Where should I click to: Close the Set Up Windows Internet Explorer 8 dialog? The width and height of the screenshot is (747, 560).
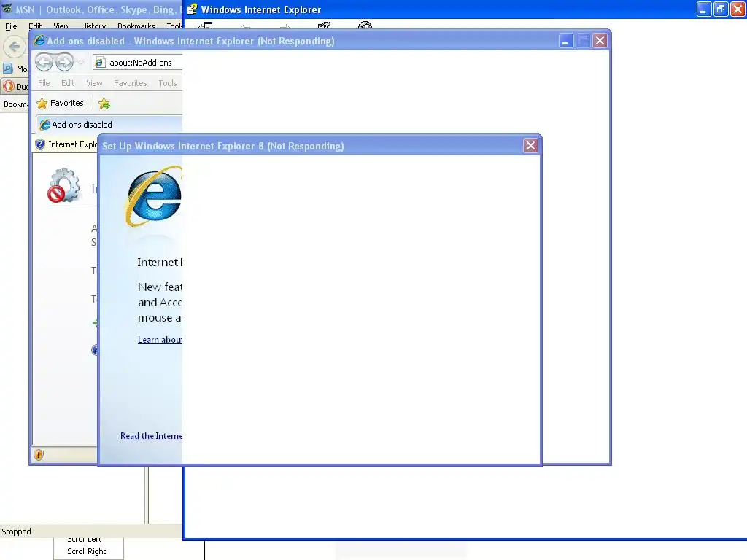pyautogui.click(x=530, y=146)
